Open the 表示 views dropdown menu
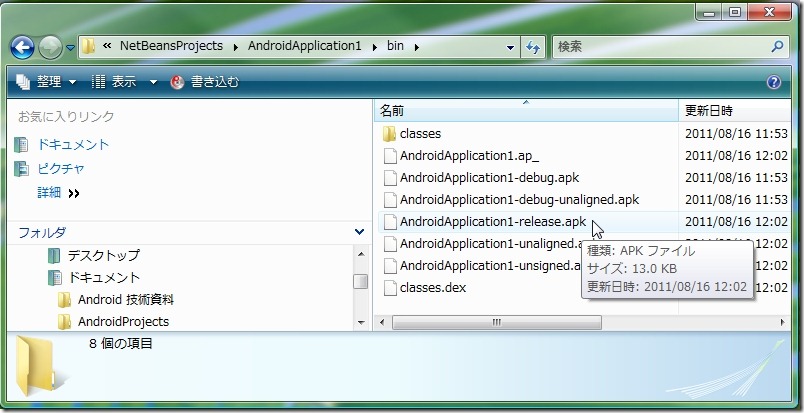 click(x=124, y=82)
